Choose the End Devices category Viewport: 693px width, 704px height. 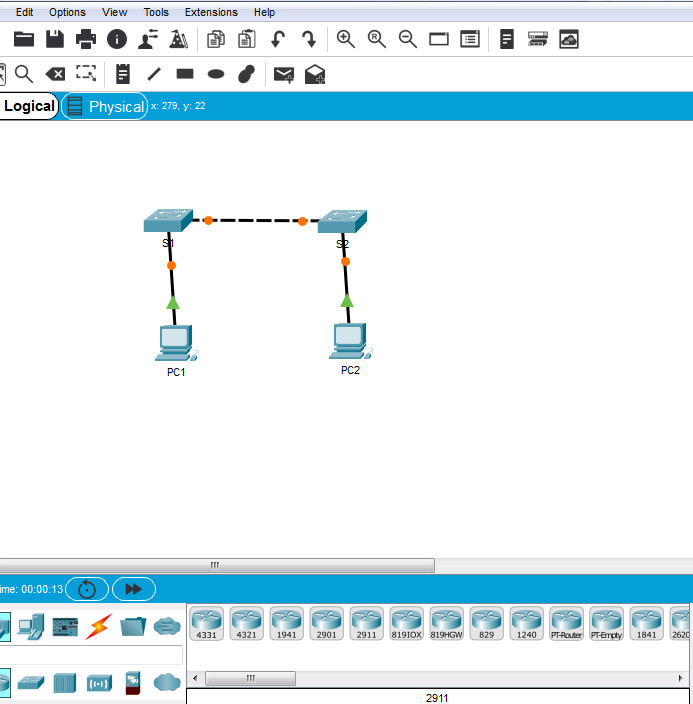coord(31,626)
